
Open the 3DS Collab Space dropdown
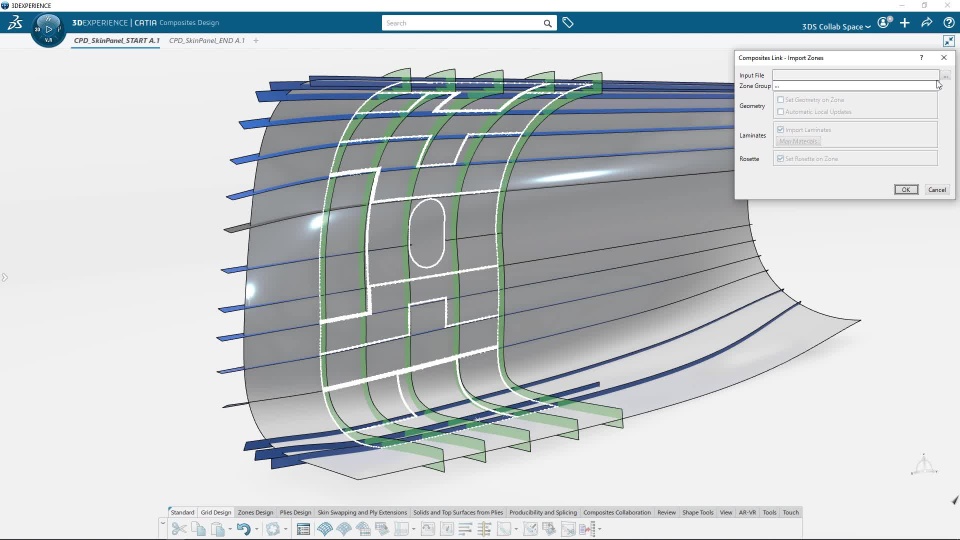click(836, 26)
